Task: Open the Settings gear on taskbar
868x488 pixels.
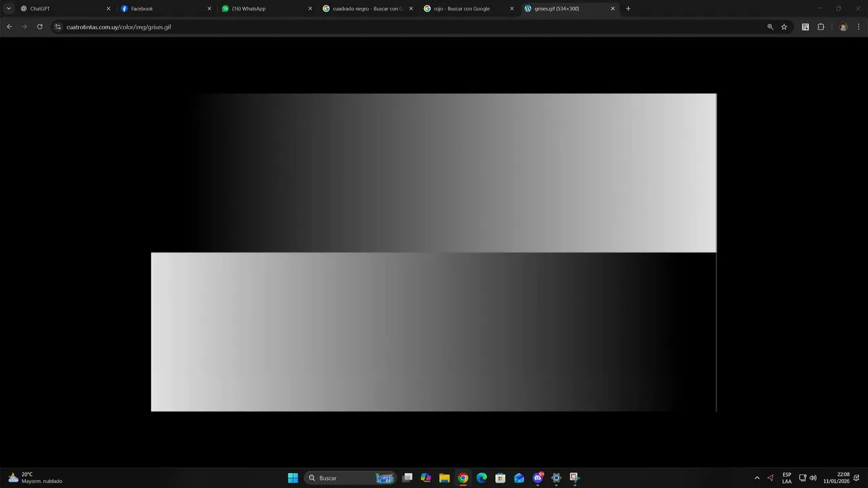Action: coord(556,478)
